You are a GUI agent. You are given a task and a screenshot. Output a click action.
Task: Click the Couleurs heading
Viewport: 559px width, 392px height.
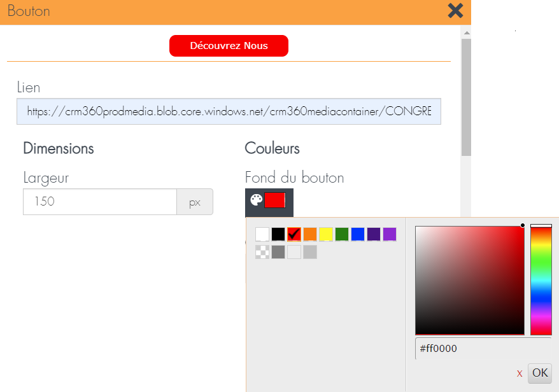[272, 149]
